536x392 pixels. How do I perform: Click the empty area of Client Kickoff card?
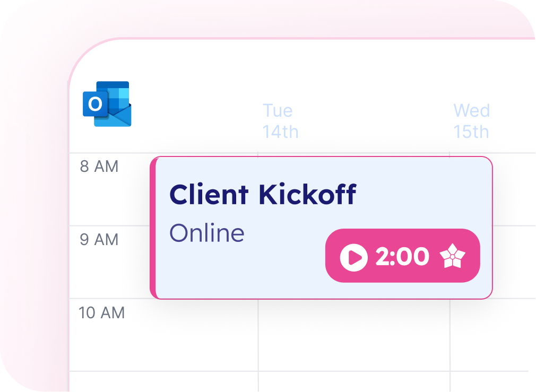(x=239, y=270)
